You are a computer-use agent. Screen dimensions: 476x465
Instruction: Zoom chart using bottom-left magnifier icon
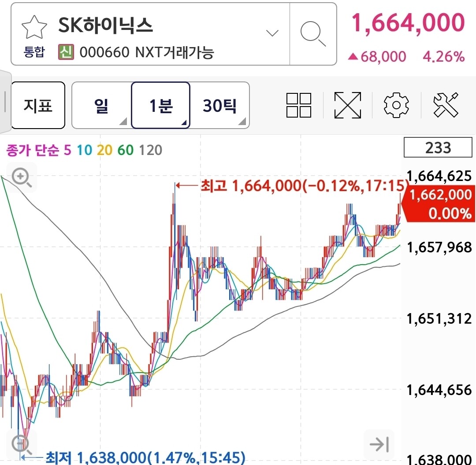click(x=21, y=444)
